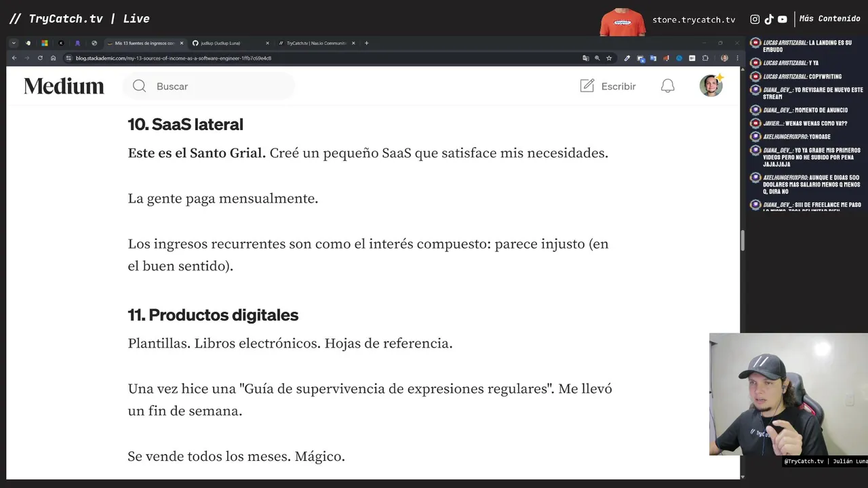Click the eyedropper extension icon
Screen dimensions: 868x488
(627, 58)
